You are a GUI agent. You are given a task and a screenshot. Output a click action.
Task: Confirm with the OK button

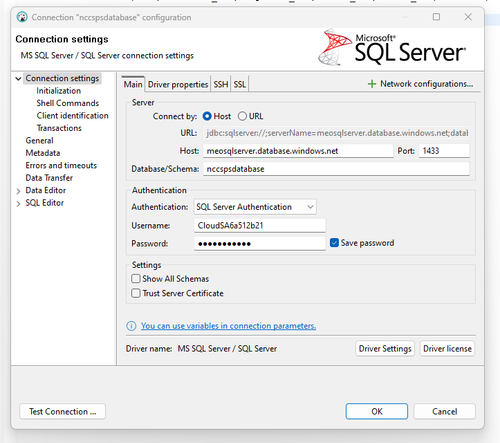tap(377, 411)
